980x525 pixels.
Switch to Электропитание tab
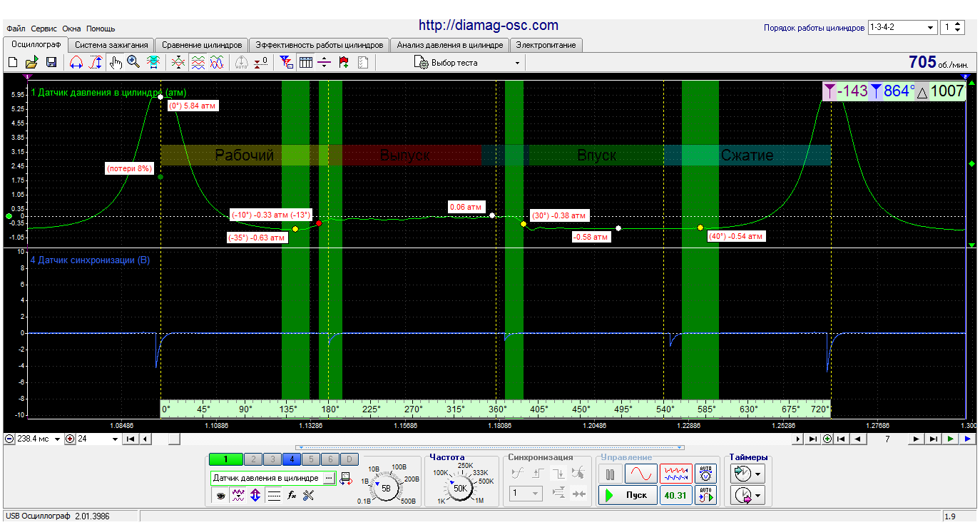pos(546,45)
